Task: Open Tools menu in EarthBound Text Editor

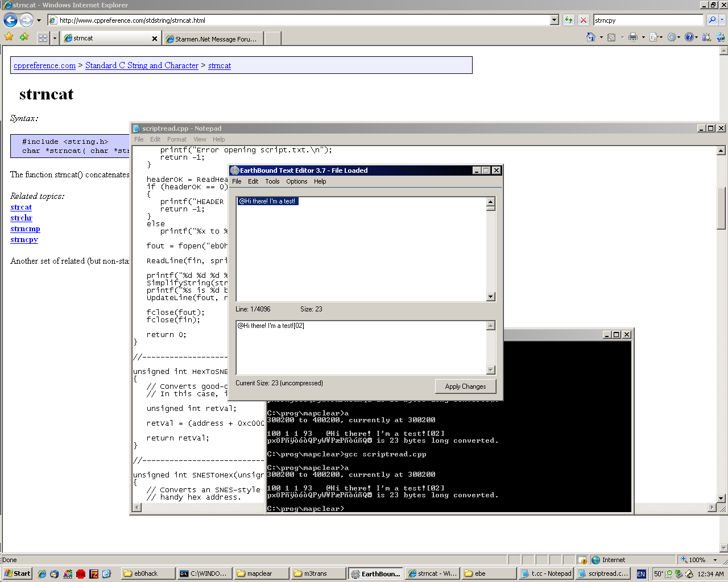Action: [272, 181]
